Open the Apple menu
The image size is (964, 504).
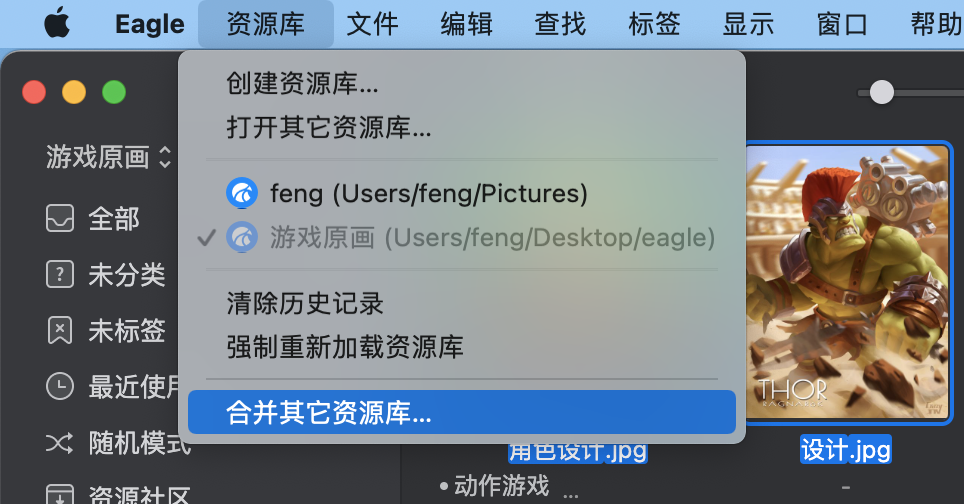point(59,24)
